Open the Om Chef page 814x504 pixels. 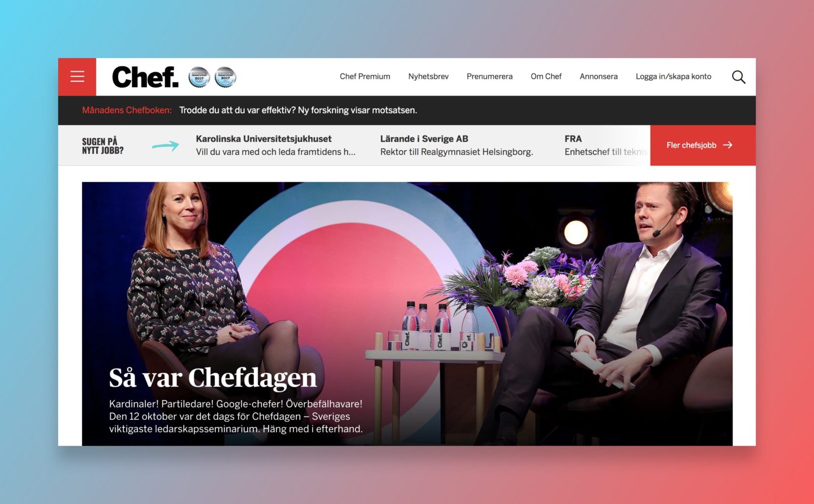pyautogui.click(x=546, y=77)
